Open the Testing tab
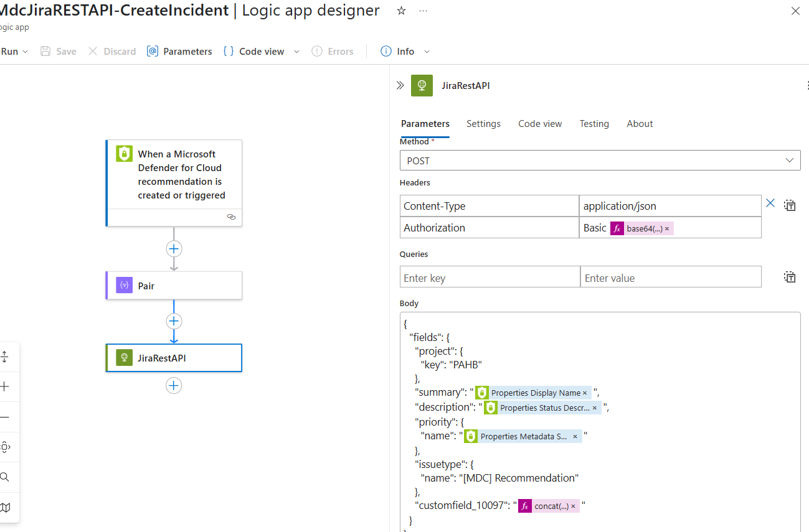This screenshot has width=809, height=532. tap(594, 124)
